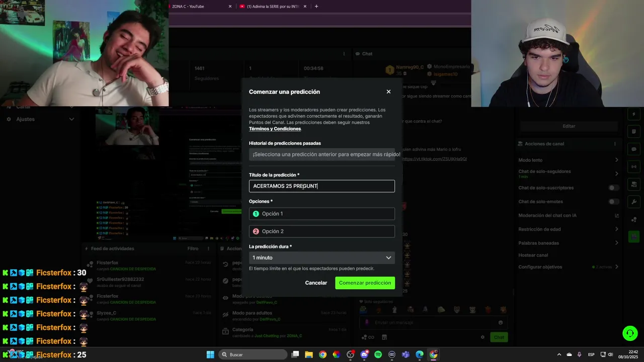Close the ZONA C YouTube tab

pyautogui.click(x=230, y=7)
